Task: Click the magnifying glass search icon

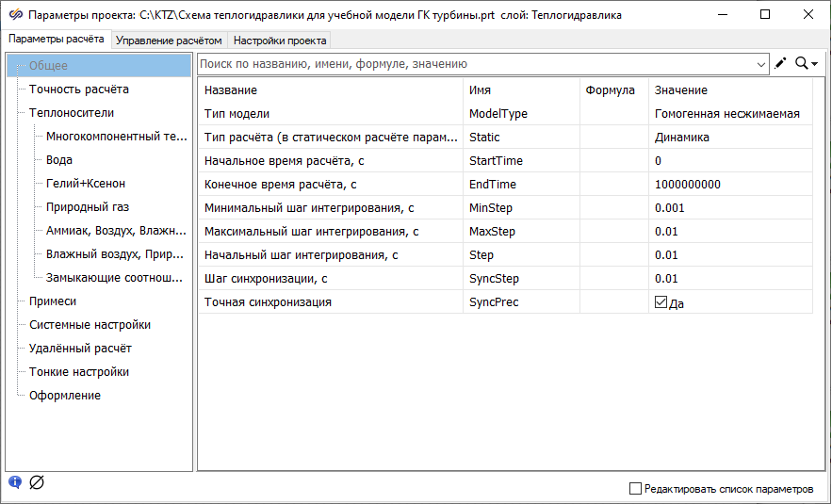Action: [802, 64]
